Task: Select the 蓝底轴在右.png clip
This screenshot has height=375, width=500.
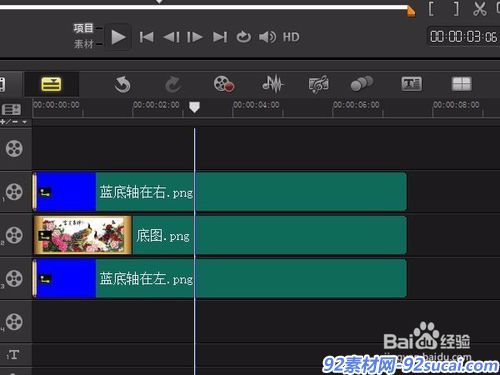Action: tap(219, 192)
